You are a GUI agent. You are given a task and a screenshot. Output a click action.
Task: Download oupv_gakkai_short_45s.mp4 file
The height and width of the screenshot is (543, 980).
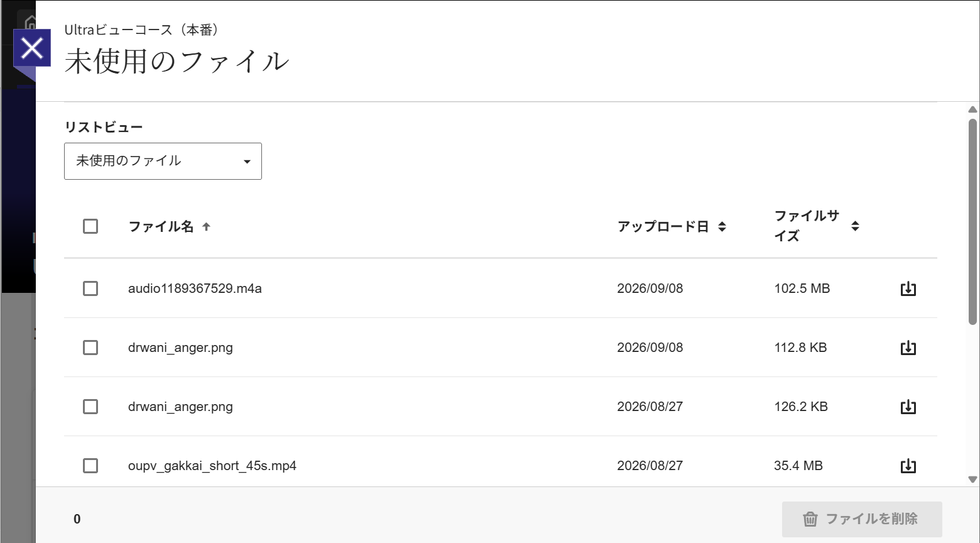pyautogui.click(x=908, y=466)
